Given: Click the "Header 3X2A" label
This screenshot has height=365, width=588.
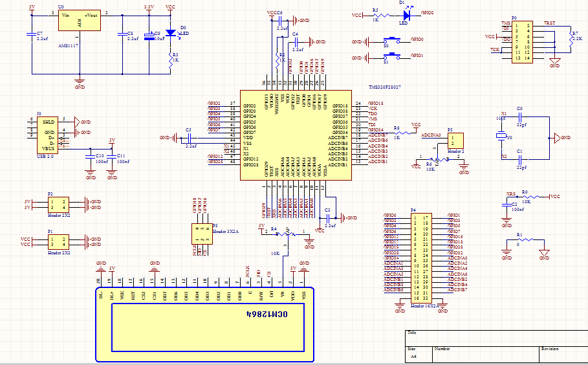Looking at the screenshot, I should pos(225,232).
